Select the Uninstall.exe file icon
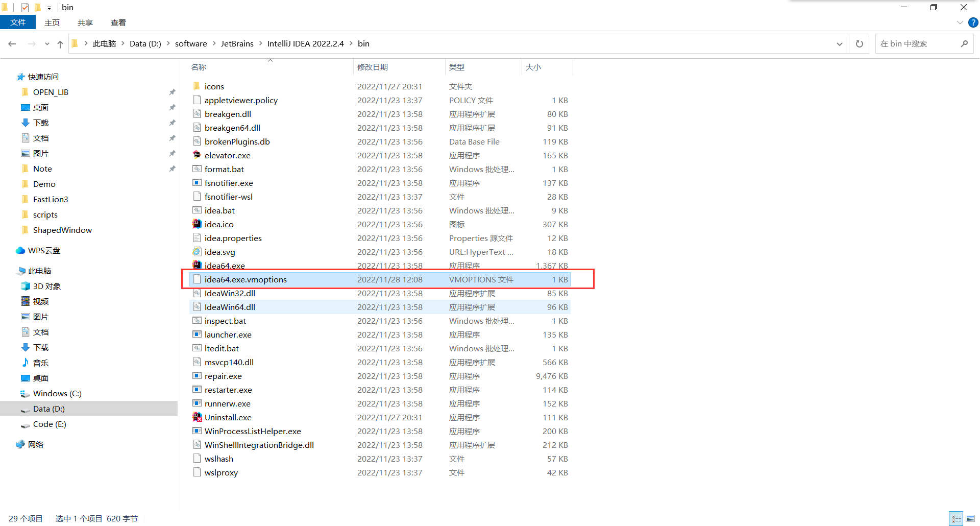Screen dimensions: 980x526 [197, 417]
